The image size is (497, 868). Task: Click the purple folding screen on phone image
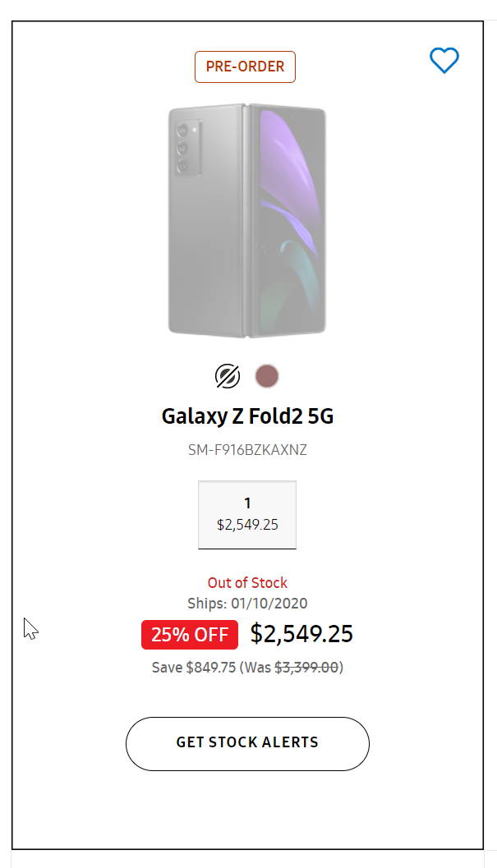point(288,181)
